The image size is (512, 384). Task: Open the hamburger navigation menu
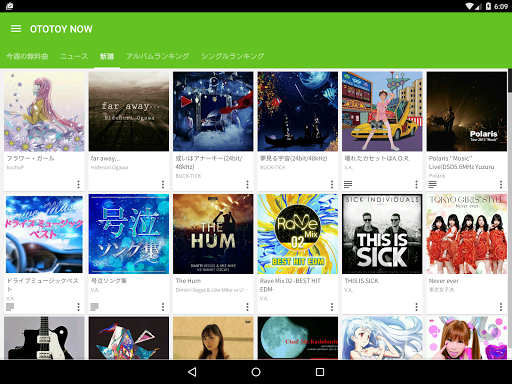[16, 29]
